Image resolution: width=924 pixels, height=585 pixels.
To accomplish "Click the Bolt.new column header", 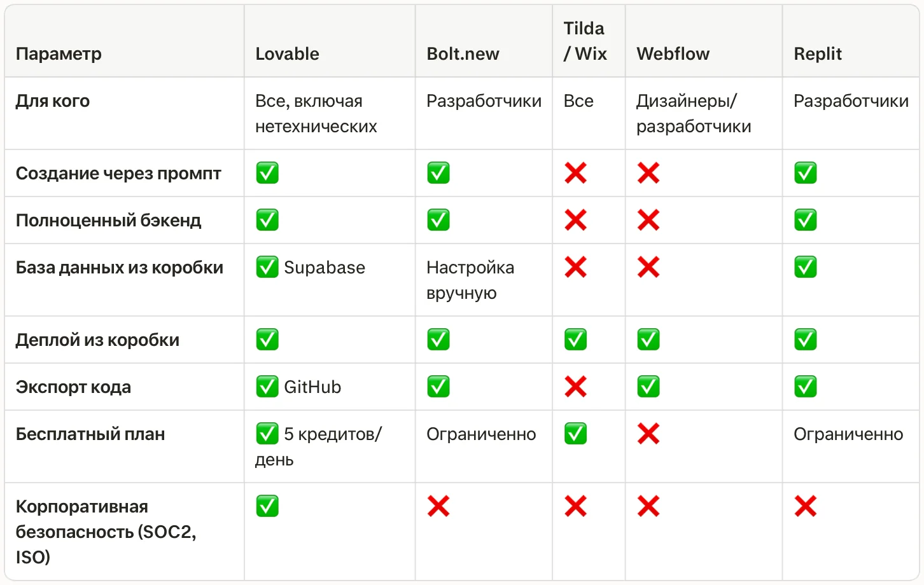I will click(x=463, y=54).
